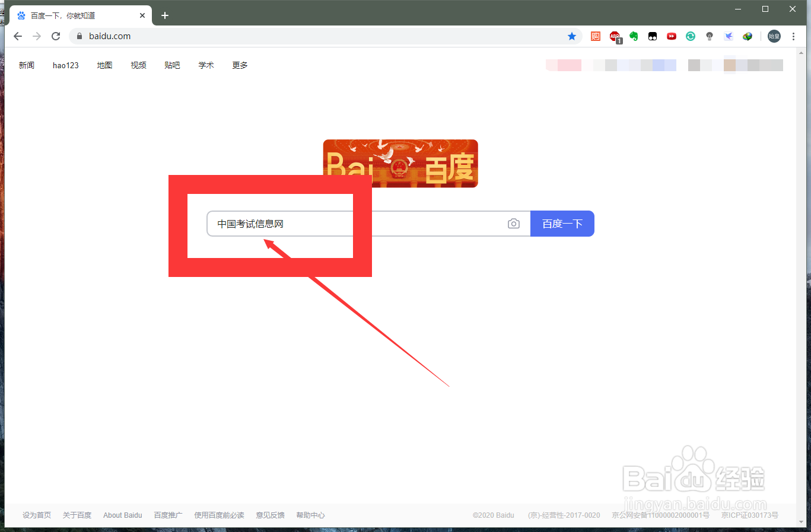This screenshot has height=532, width=811.
Task: Open the 新闻 link
Action: pyautogui.click(x=27, y=65)
